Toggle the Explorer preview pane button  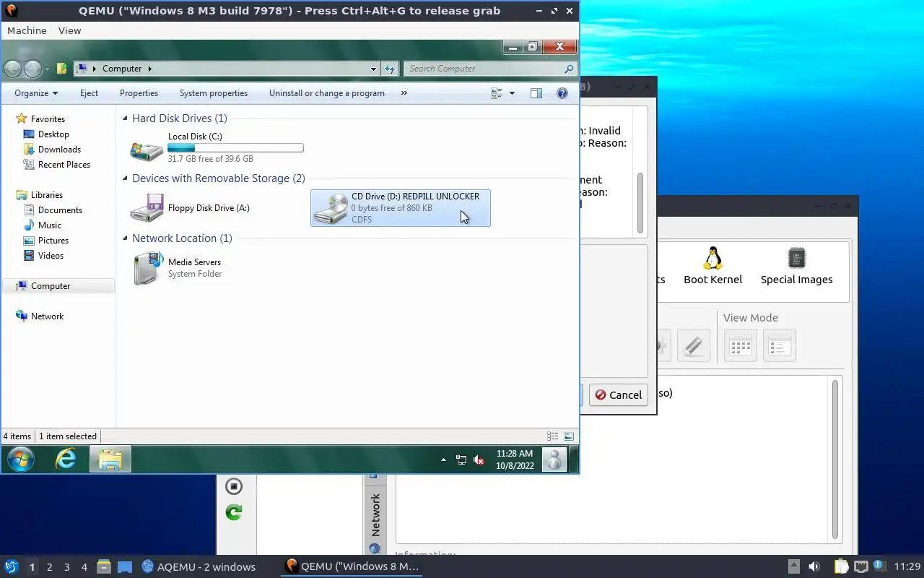(536, 93)
